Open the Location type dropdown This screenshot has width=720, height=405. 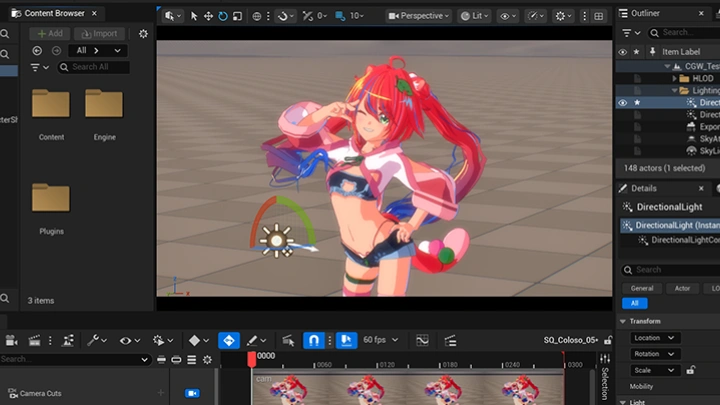click(654, 338)
